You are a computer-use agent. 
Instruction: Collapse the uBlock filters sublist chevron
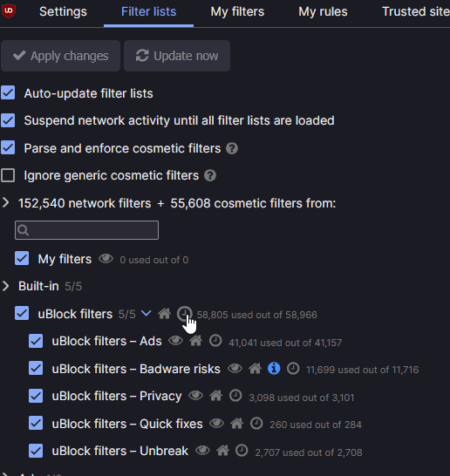[147, 313]
